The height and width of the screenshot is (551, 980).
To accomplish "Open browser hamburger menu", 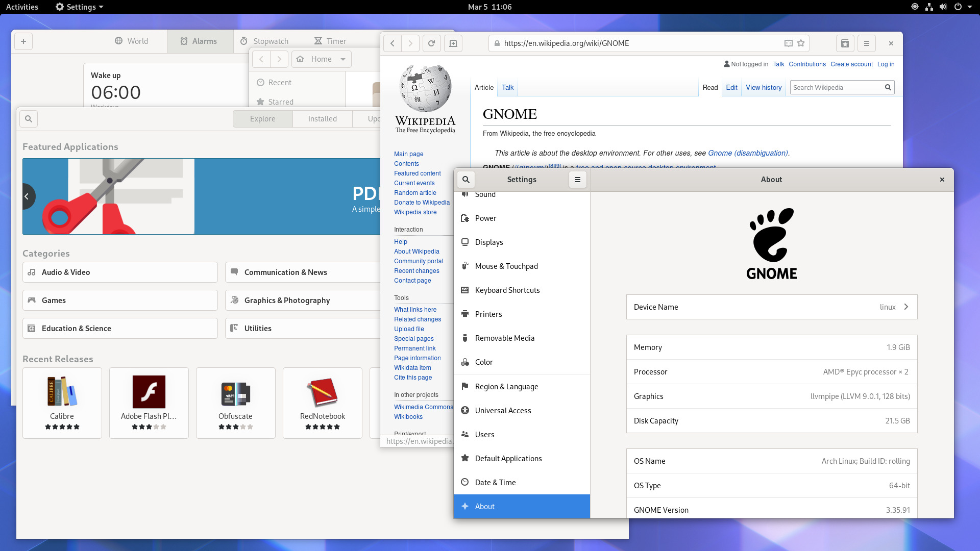I will pos(867,43).
